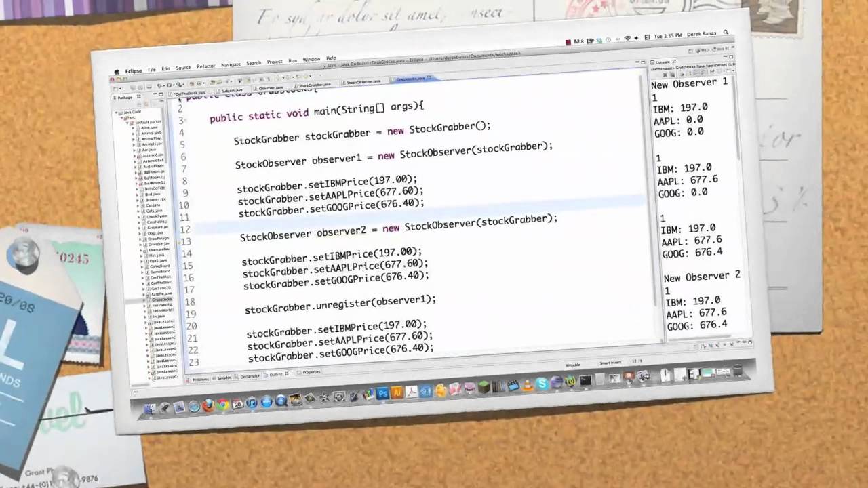Select the highlighted GrabStocks file in tree

[161, 300]
